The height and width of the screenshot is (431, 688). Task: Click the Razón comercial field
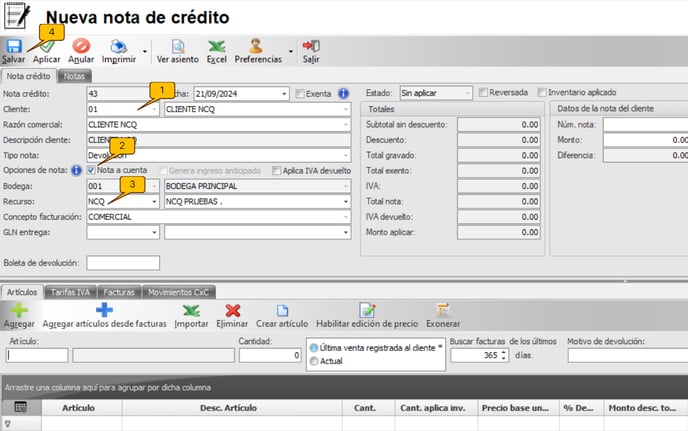tap(219, 125)
